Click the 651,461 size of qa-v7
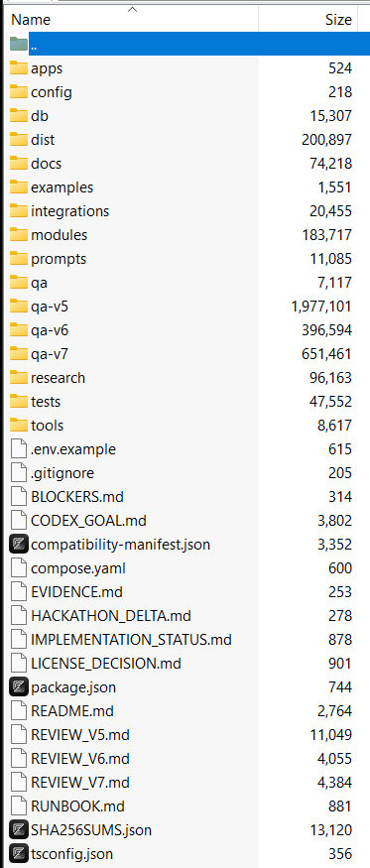Image resolution: width=370 pixels, height=868 pixels. (326, 354)
